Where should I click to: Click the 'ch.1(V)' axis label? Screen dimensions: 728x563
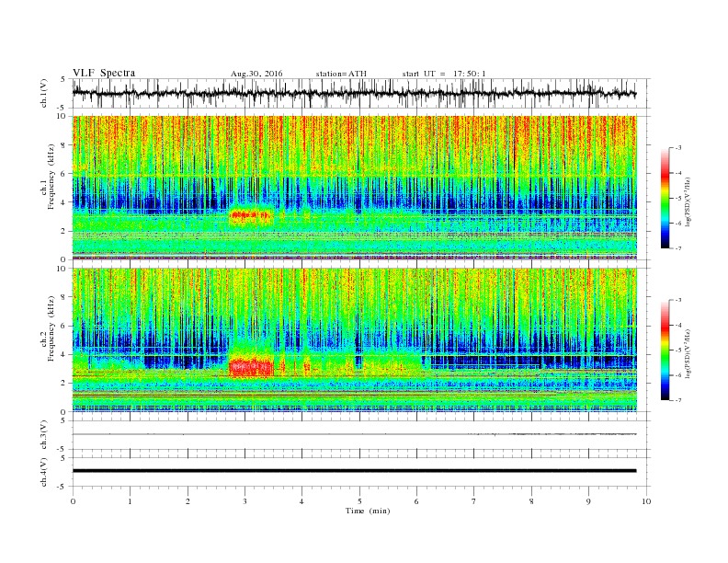[44, 94]
